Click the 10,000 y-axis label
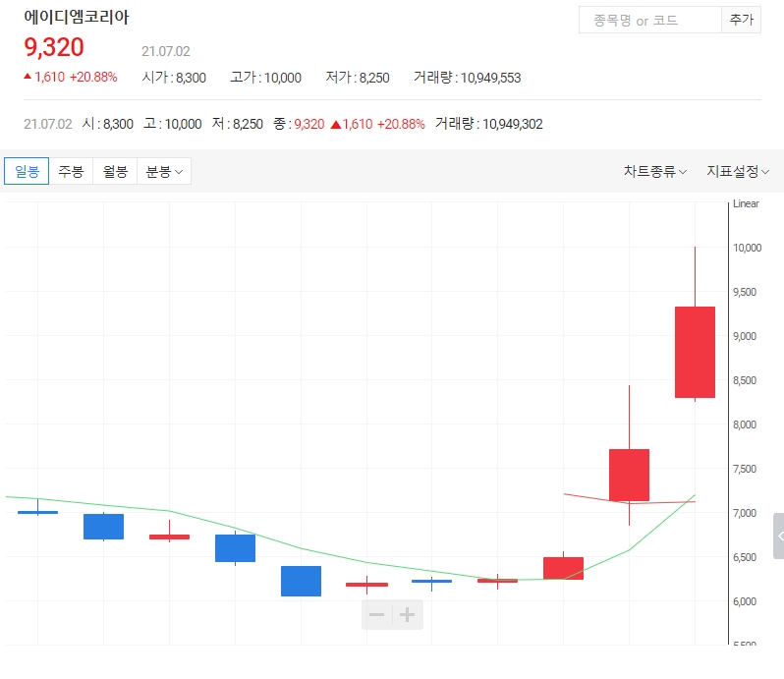 [747, 248]
